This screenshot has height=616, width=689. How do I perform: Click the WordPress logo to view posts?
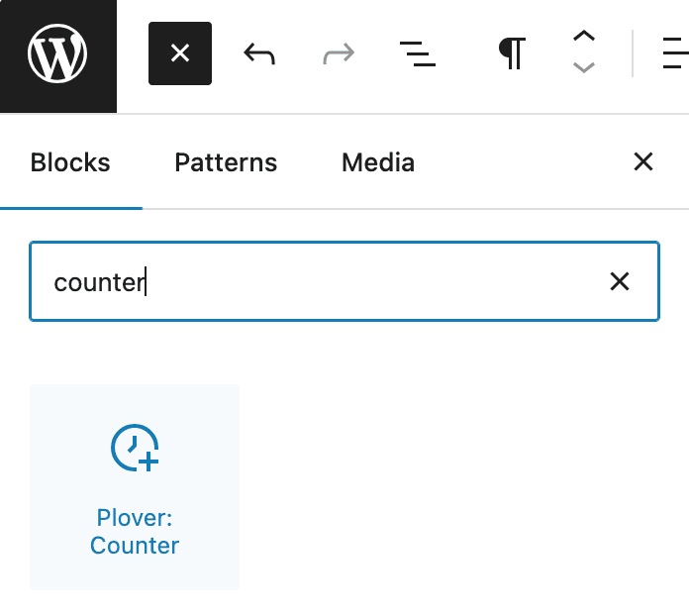tap(57, 54)
